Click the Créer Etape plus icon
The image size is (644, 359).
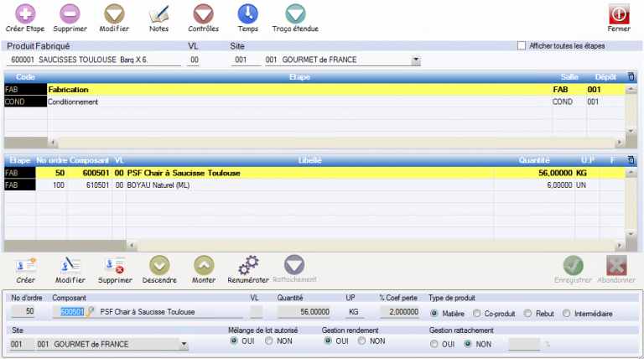tap(24, 14)
